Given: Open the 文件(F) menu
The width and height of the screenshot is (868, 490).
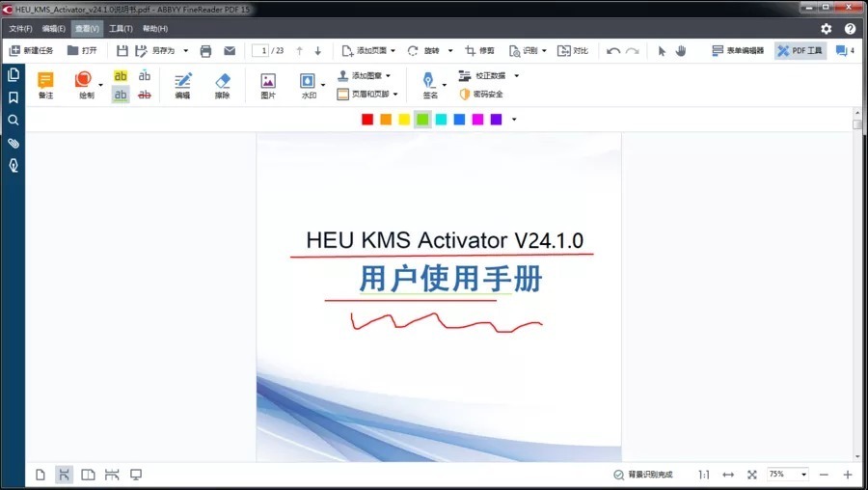Looking at the screenshot, I should point(20,29).
